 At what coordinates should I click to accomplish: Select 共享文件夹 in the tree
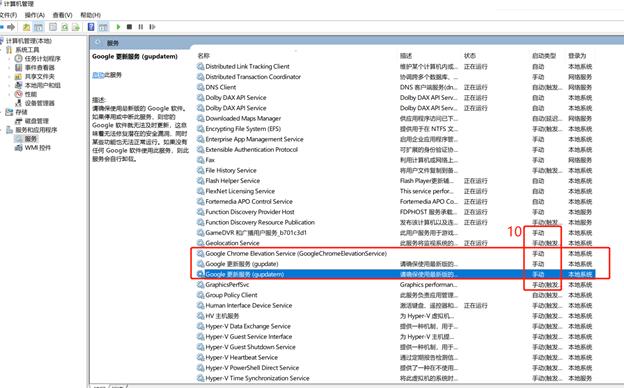pyautogui.click(x=40, y=76)
